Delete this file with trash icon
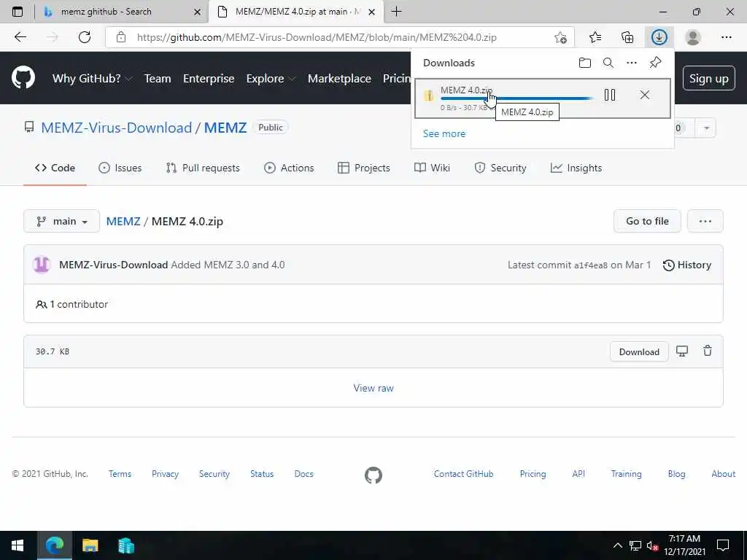 708,351
